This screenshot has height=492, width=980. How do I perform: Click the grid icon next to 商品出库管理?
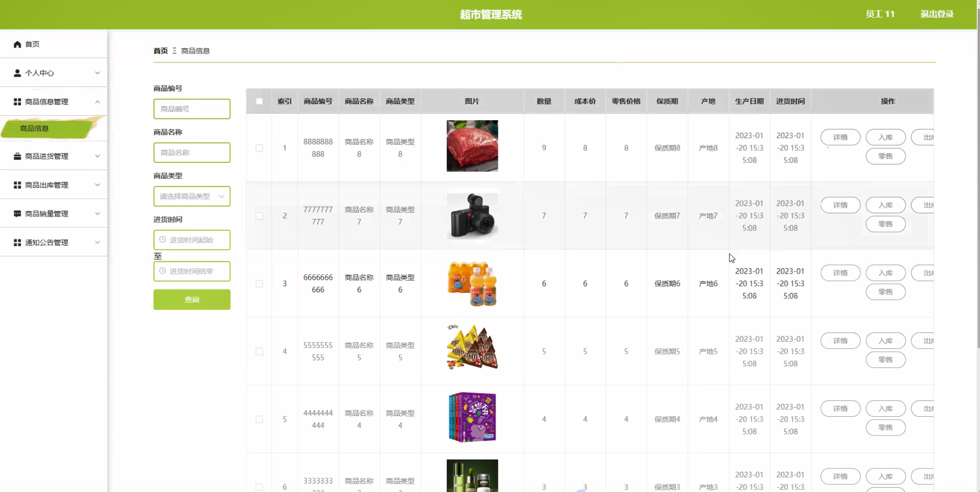(x=18, y=185)
